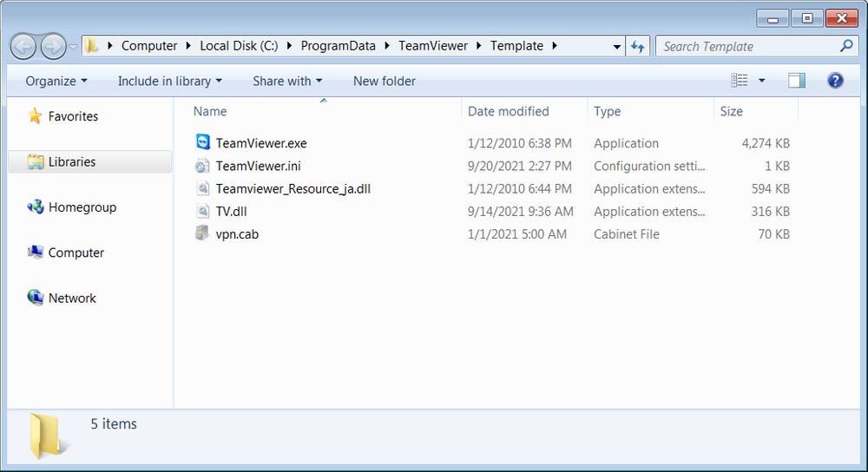
Task: Click the Refresh button in address bar
Action: coord(638,47)
